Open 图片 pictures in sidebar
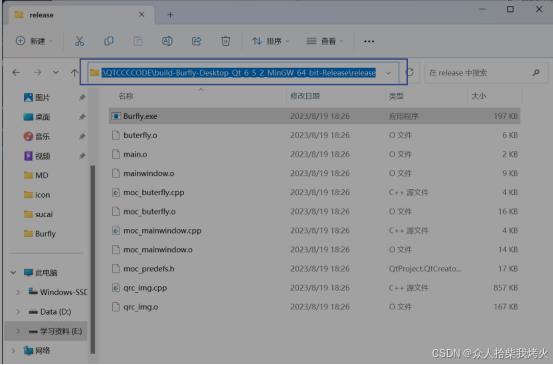 point(37,98)
